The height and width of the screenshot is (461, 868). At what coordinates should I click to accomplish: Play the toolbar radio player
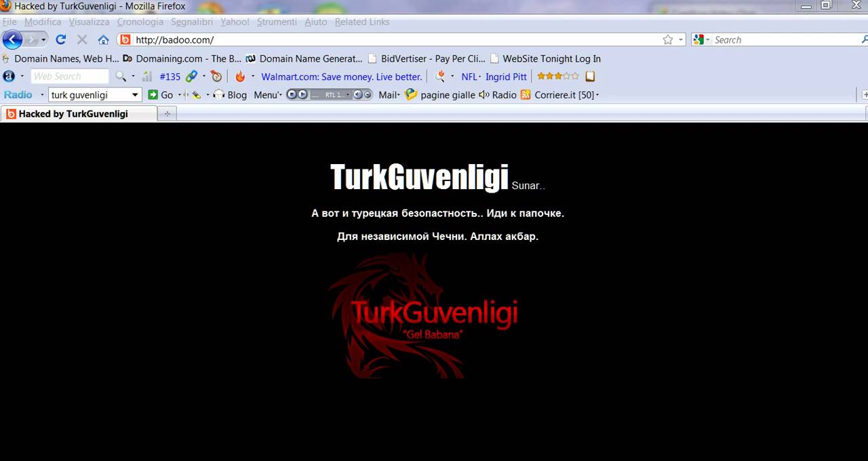click(x=302, y=95)
